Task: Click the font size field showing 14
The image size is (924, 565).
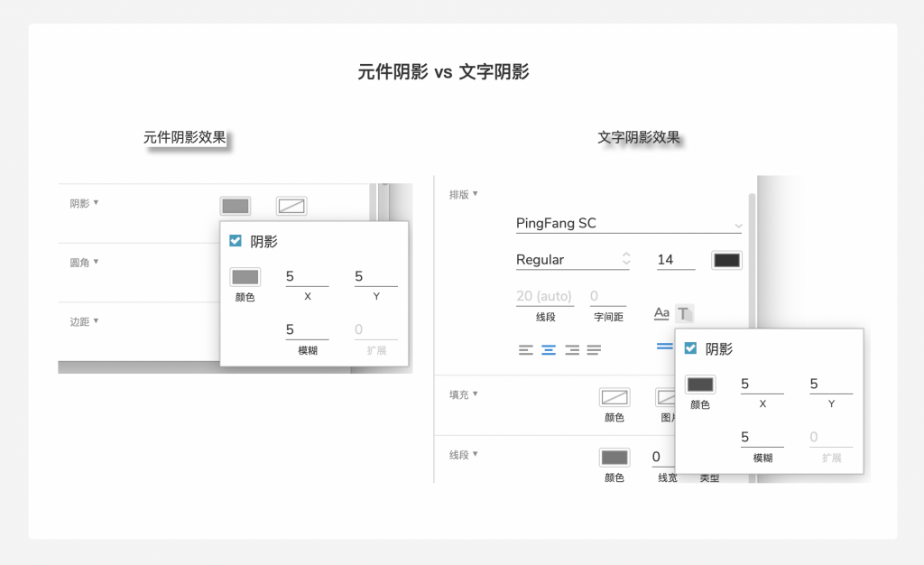Action: [x=675, y=260]
